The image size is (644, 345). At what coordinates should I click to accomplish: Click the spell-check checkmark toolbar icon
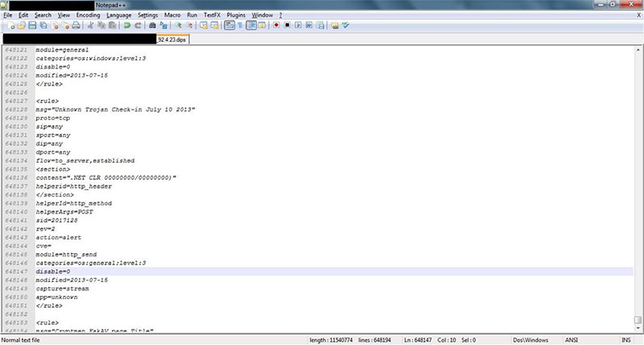click(x=345, y=26)
